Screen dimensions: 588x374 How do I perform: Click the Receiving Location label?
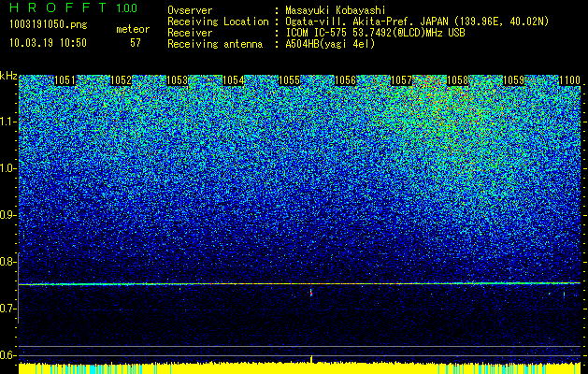pyautogui.click(x=218, y=22)
